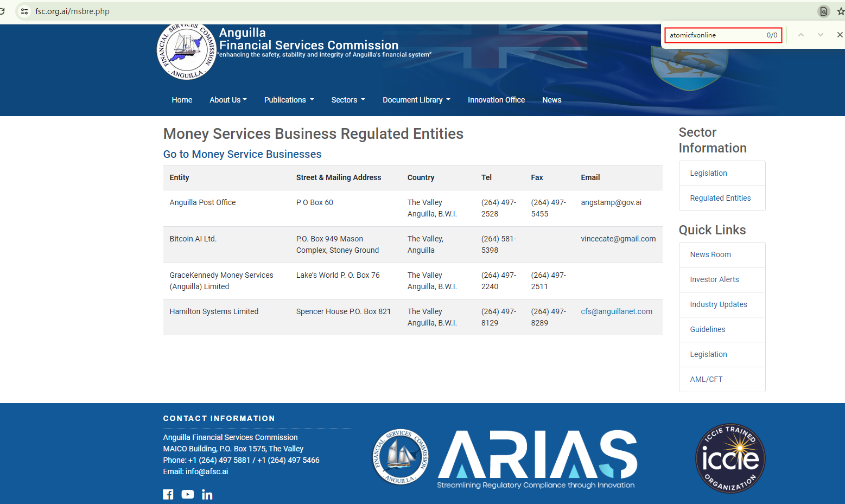
Task: Open the Facebook icon in the footer
Action: coord(168,494)
